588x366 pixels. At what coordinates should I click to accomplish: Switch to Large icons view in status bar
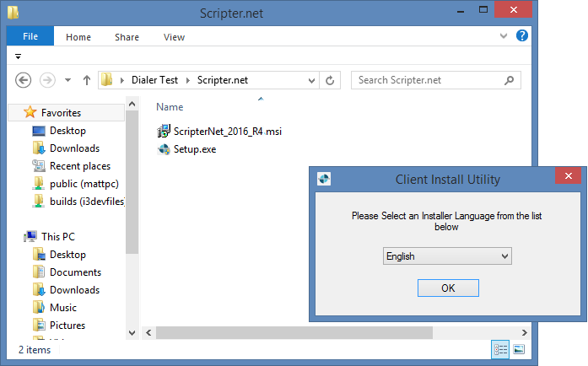(520, 349)
